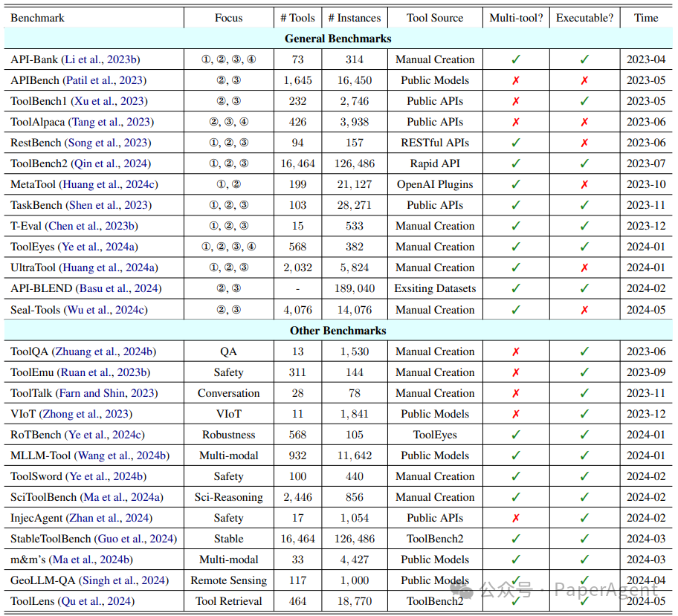Select the 2023-07 time cell

(x=646, y=163)
